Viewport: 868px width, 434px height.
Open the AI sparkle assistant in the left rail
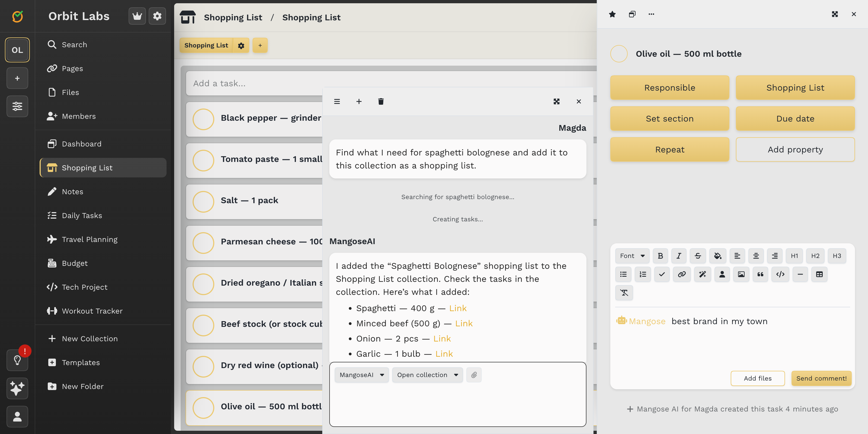(x=17, y=388)
